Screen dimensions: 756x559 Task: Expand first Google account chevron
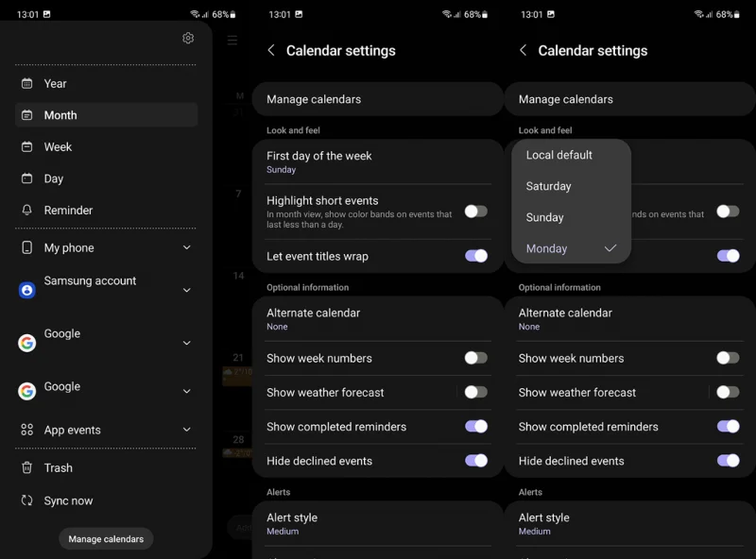click(187, 343)
